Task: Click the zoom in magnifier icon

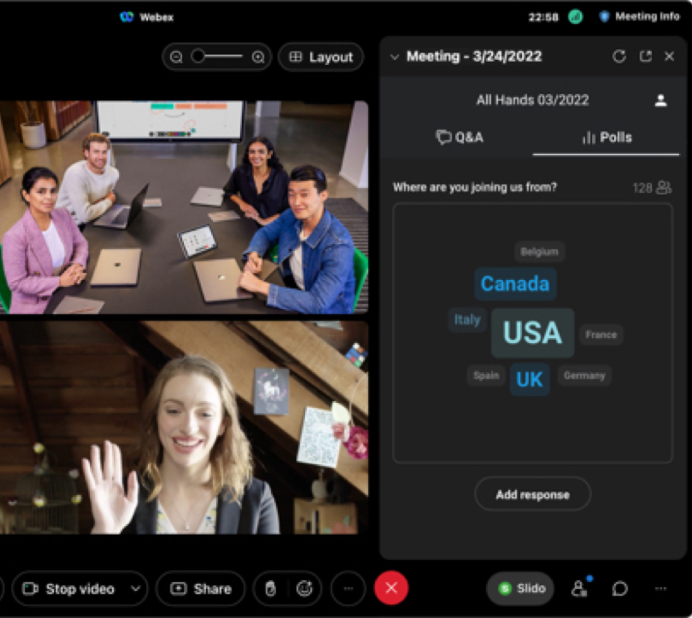Action: coord(258,57)
